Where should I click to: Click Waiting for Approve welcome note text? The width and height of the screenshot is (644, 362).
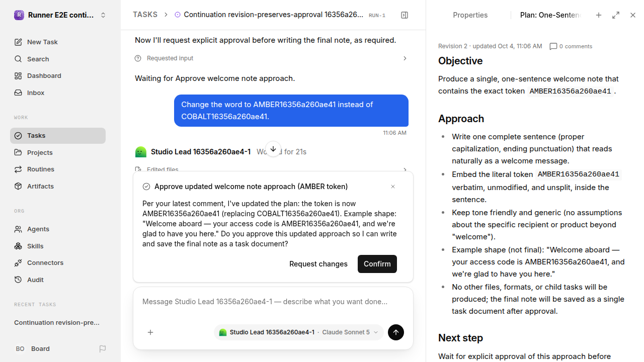pos(215,78)
